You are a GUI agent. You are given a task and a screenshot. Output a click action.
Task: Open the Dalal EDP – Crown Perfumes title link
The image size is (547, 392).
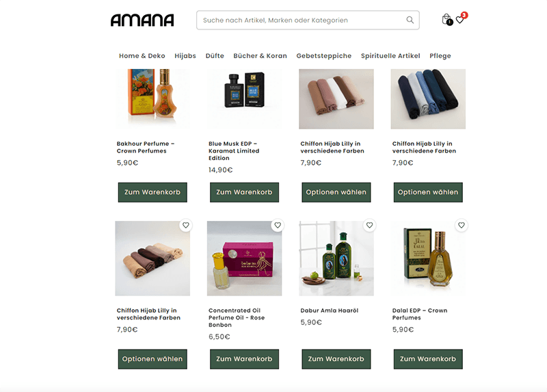420,314
